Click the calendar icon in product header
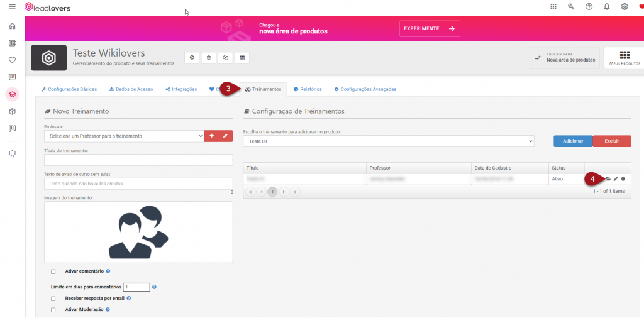 coord(241,58)
